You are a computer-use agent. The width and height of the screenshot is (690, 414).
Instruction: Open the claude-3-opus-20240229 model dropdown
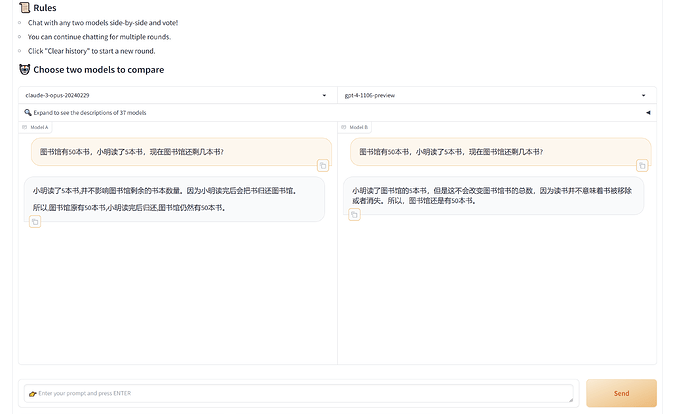pos(178,95)
